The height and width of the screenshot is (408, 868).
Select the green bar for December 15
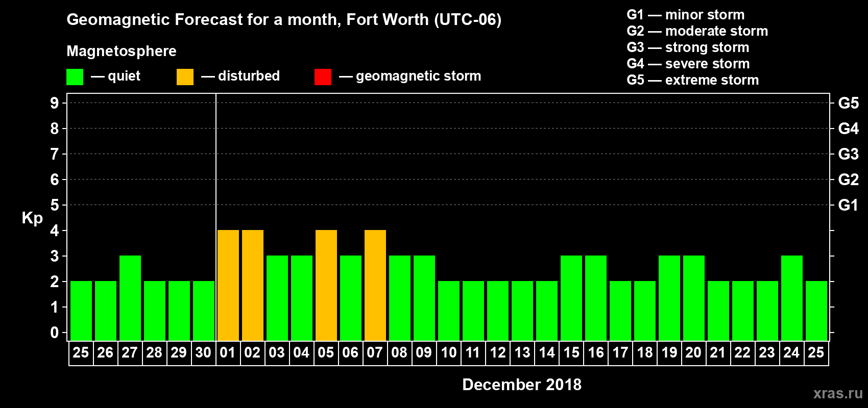pyautogui.click(x=571, y=298)
